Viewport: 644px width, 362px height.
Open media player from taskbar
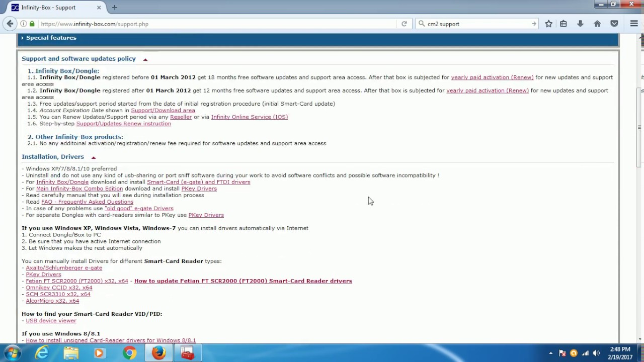pyautogui.click(x=100, y=353)
